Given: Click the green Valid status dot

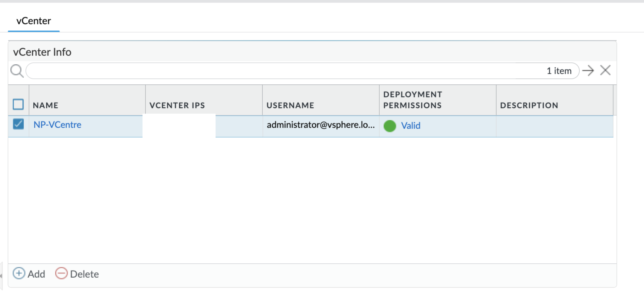Looking at the screenshot, I should 390,126.
